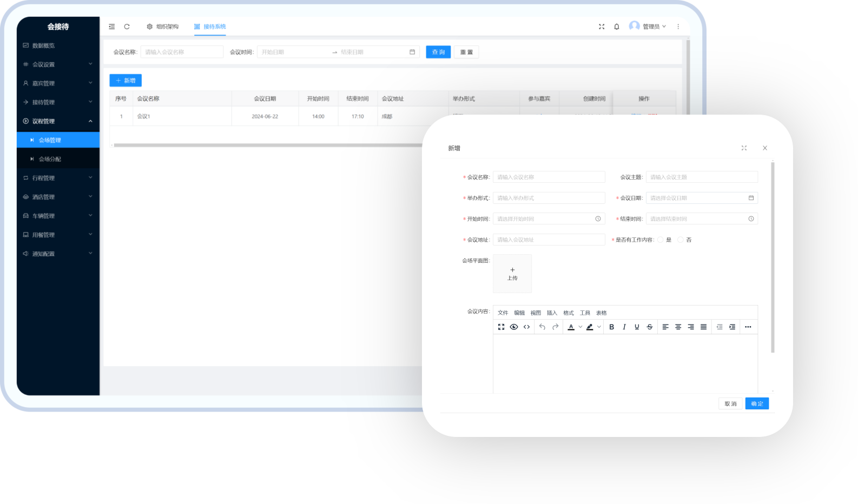858x504 pixels.
Task: Click the bold formatting icon in editor
Action: [611, 327]
